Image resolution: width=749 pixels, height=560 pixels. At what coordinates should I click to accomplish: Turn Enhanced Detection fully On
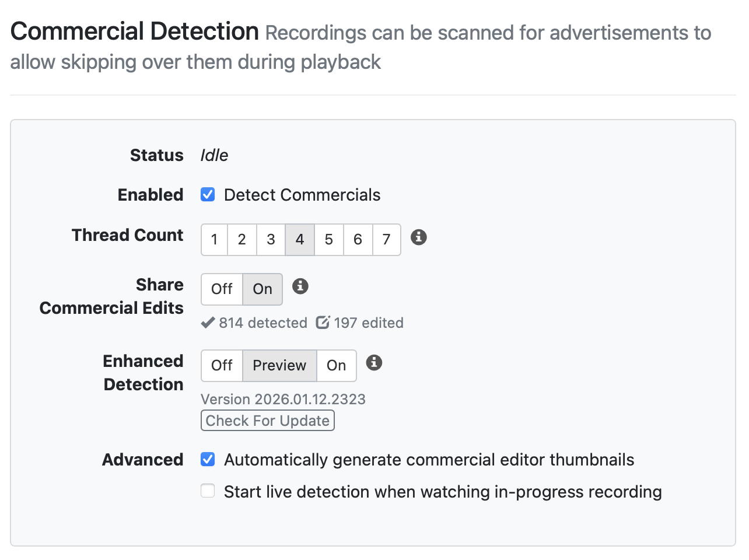click(337, 366)
